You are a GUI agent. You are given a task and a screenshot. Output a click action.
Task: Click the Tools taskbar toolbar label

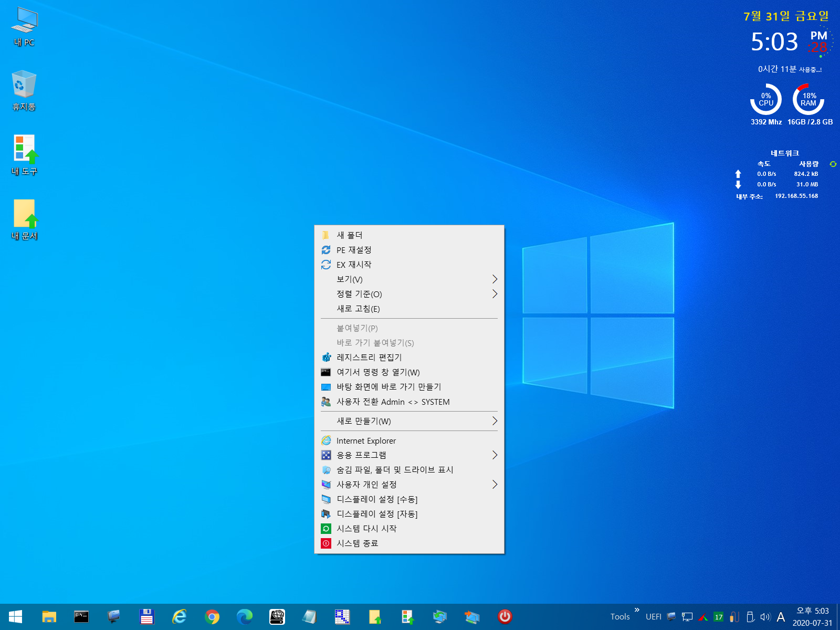620,617
